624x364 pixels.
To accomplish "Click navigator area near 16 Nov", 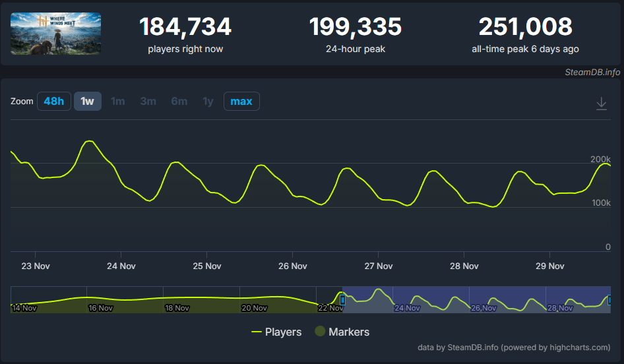I will 100,302.
